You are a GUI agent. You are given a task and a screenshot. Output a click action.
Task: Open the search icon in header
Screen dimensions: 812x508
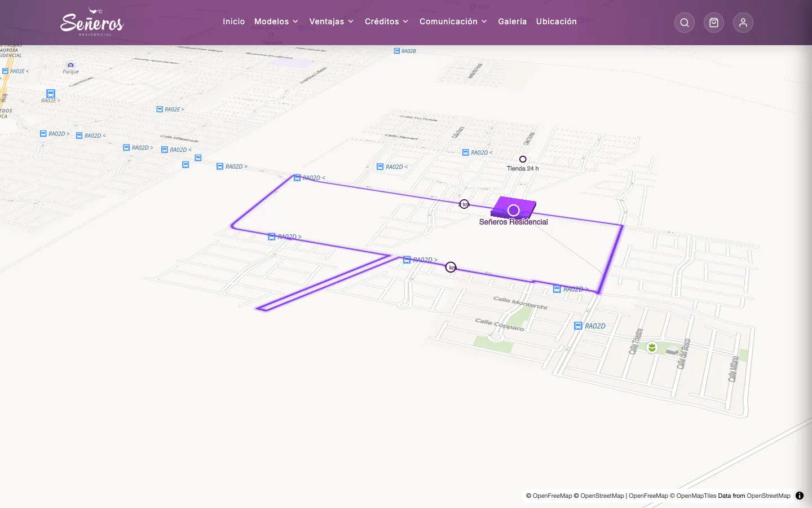(x=685, y=23)
